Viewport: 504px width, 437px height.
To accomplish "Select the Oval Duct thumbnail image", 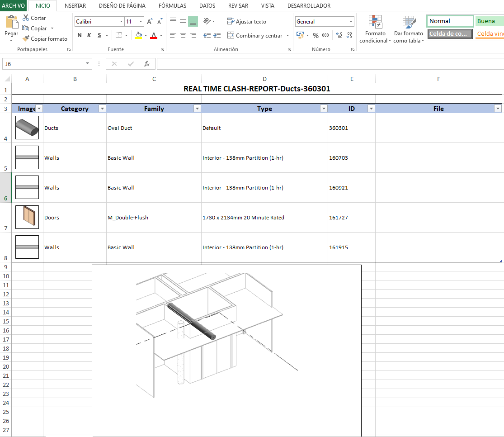I will [27, 128].
